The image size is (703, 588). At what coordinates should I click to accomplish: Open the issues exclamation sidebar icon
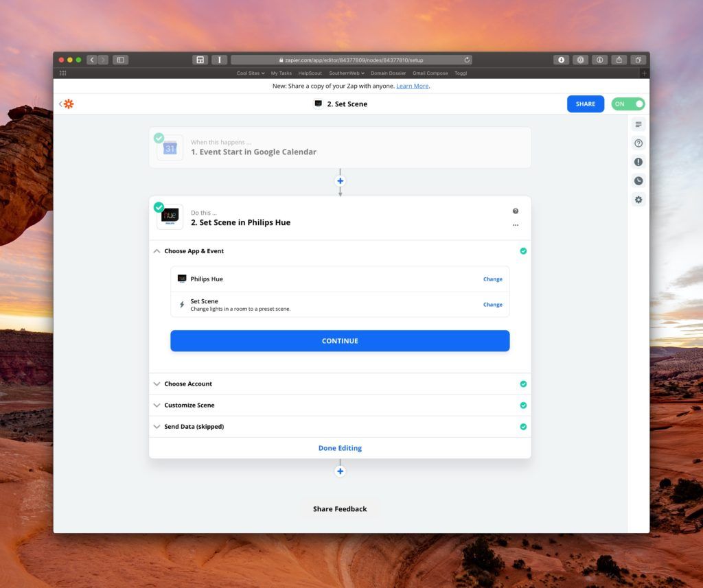(638, 162)
